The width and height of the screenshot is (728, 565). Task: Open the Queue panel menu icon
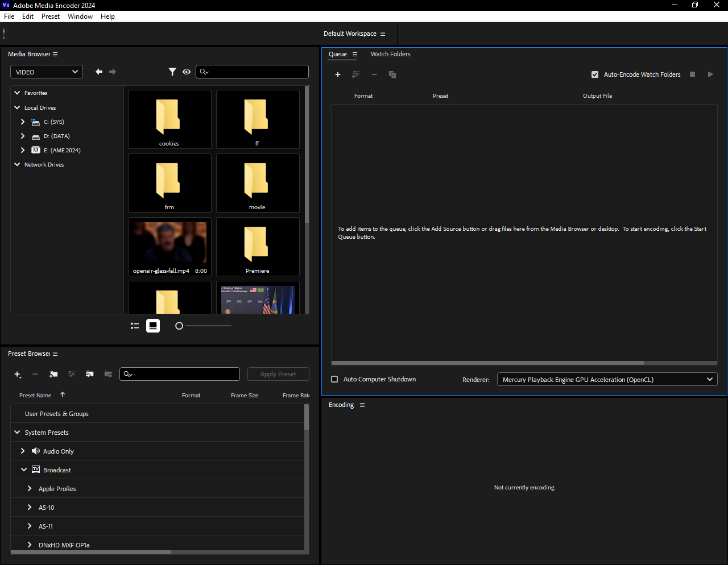coord(355,55)
